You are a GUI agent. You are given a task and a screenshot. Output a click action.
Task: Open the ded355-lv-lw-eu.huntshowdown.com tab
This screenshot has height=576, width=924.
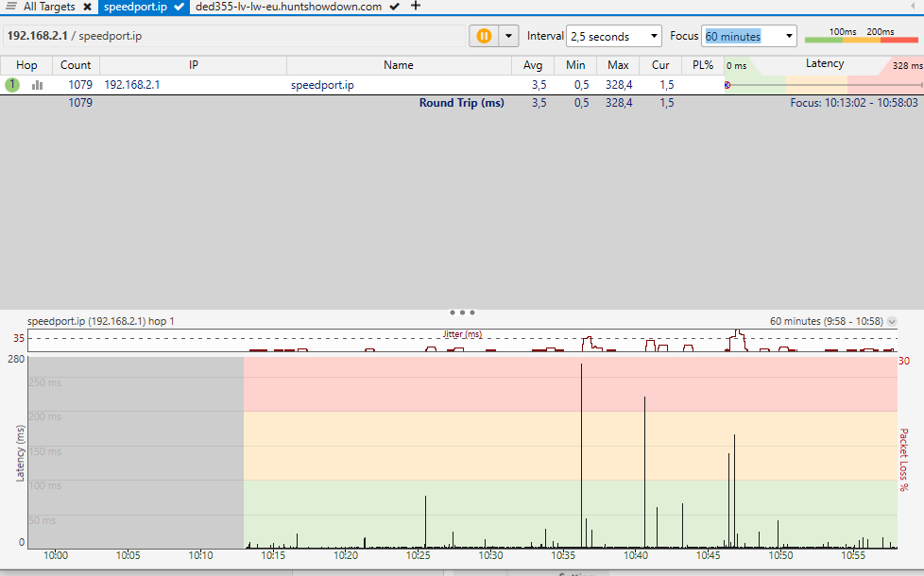(x=288, y=7)
